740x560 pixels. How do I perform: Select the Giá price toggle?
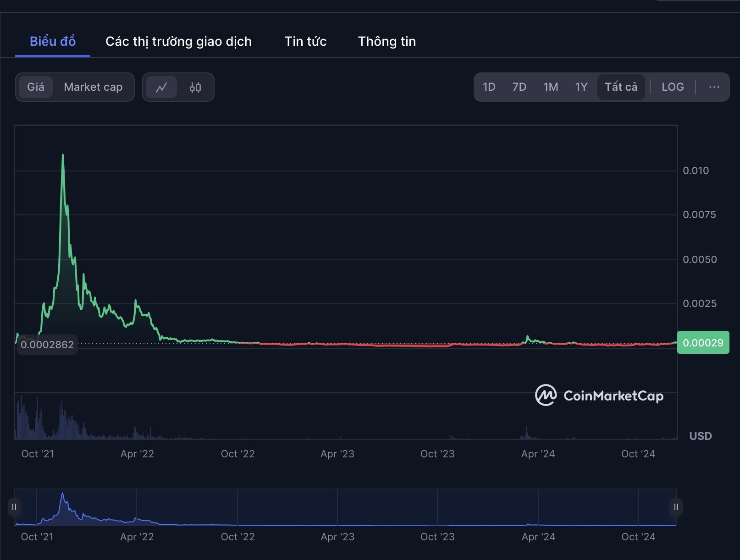tap(36, 87)
